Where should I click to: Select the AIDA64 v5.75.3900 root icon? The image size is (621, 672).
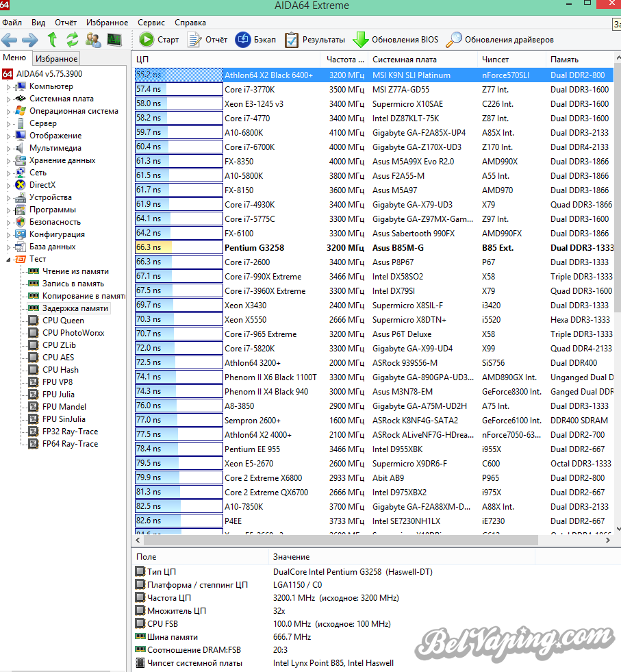click(x=8, y=74)
